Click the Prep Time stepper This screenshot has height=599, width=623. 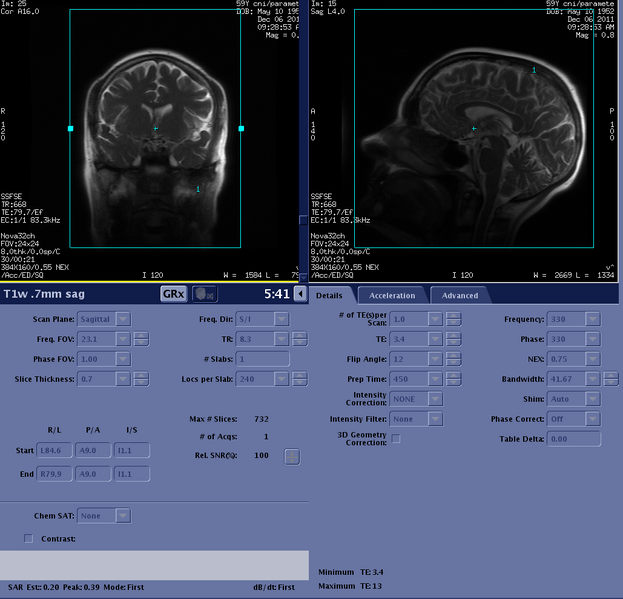pos(453,379)
